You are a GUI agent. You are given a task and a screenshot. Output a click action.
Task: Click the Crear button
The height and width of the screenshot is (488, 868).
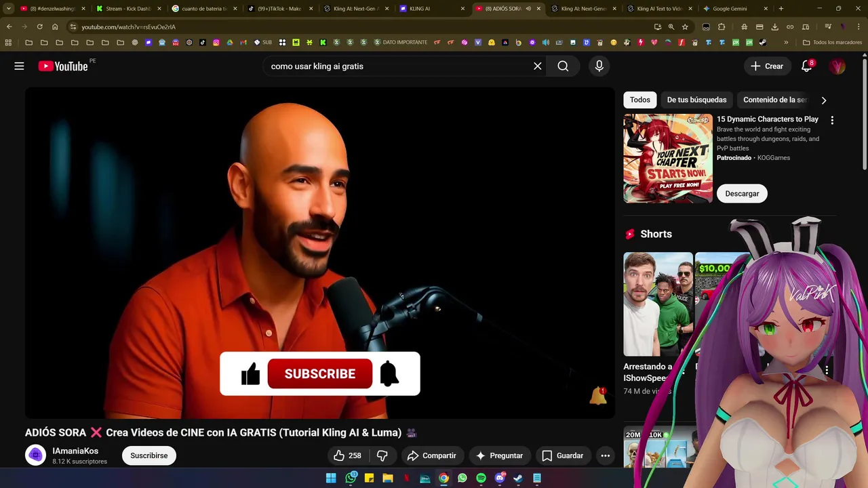[x=767, y=66]
